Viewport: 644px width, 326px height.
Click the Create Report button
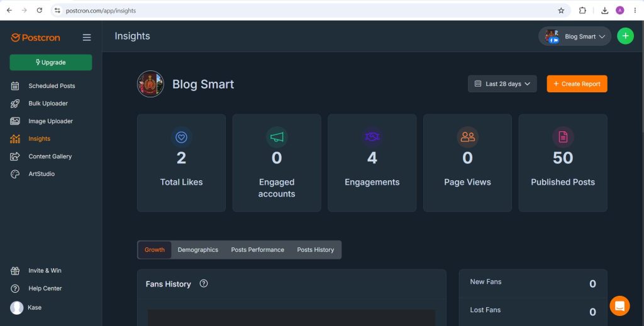pos(577,84)
